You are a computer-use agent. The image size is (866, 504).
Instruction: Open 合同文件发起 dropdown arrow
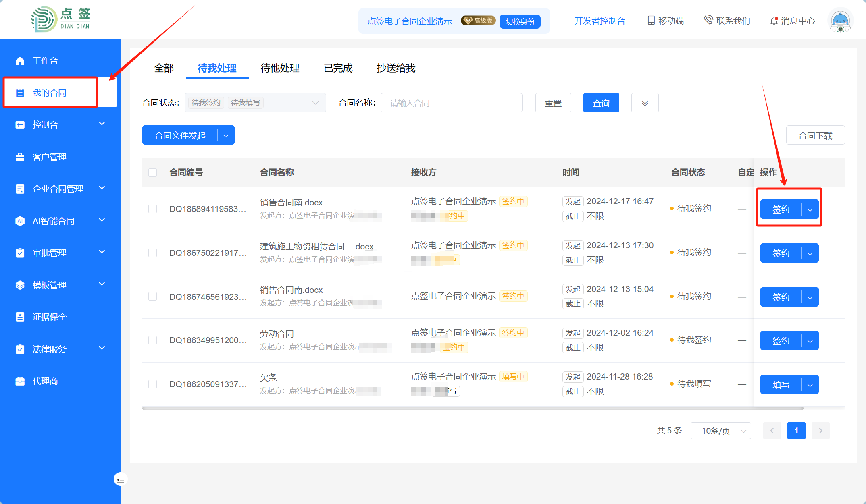pos(226,136)
